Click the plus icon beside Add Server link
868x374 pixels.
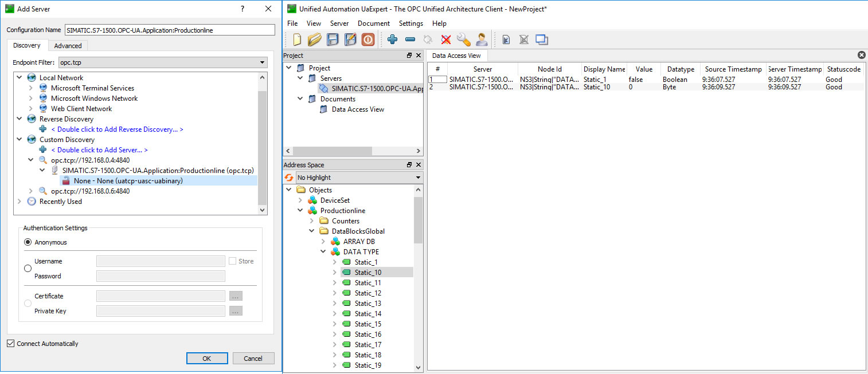42,150
